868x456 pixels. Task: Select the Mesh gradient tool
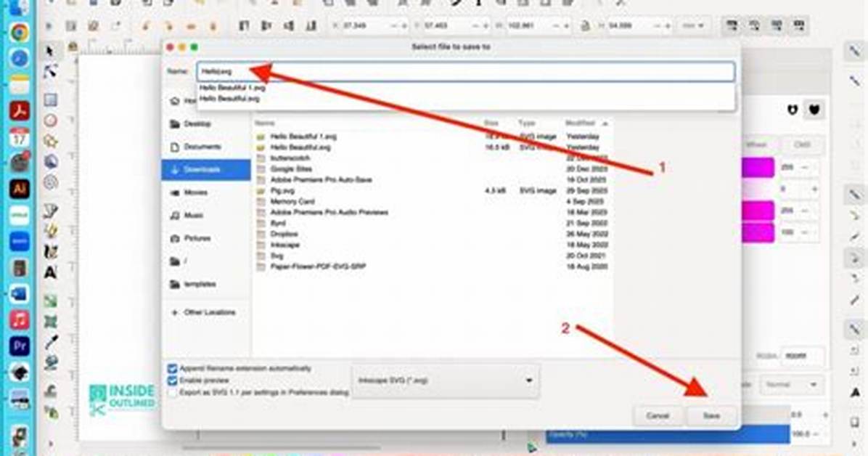pyautogui.click(x=50, y=322)
